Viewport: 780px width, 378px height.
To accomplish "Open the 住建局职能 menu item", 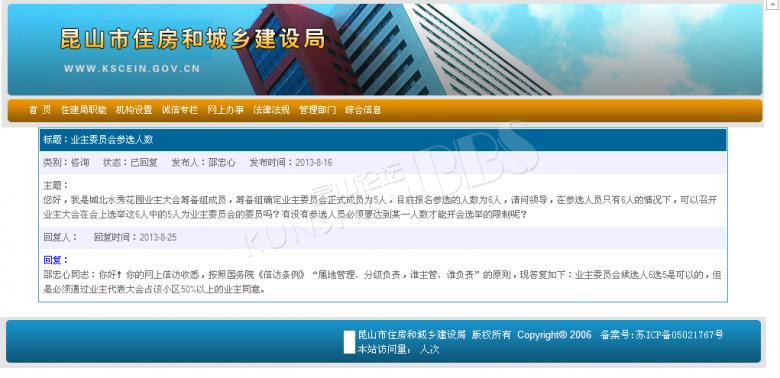I will 84,110.
